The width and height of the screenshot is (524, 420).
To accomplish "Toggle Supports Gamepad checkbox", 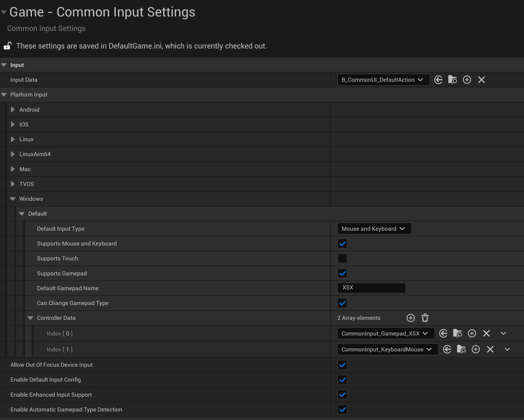I will 342,274.
